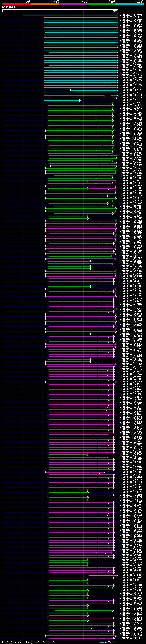This screenshot has height=644, width=146.
Task: Pick the entry UniRef100_P27493
Action: [131, 394]
